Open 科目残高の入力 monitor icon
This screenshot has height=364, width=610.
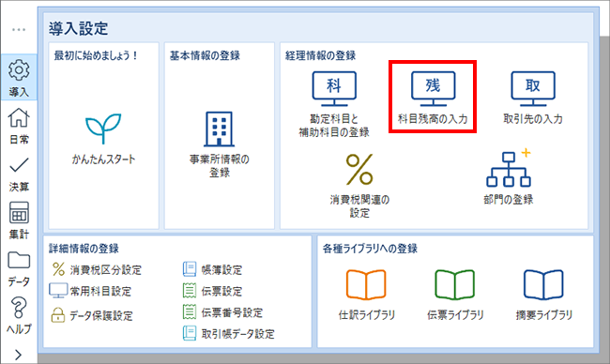pos(433,89)
